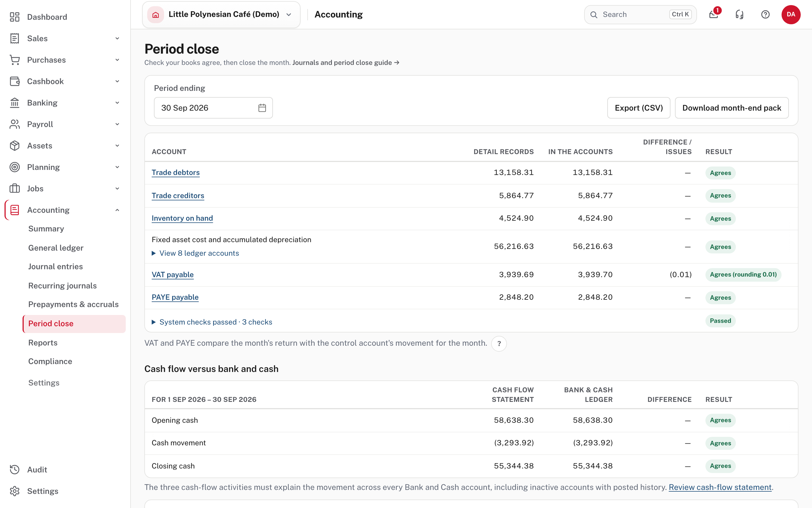
Task: Open Prepayments & accruals submenu item
Action: (74, 305)
